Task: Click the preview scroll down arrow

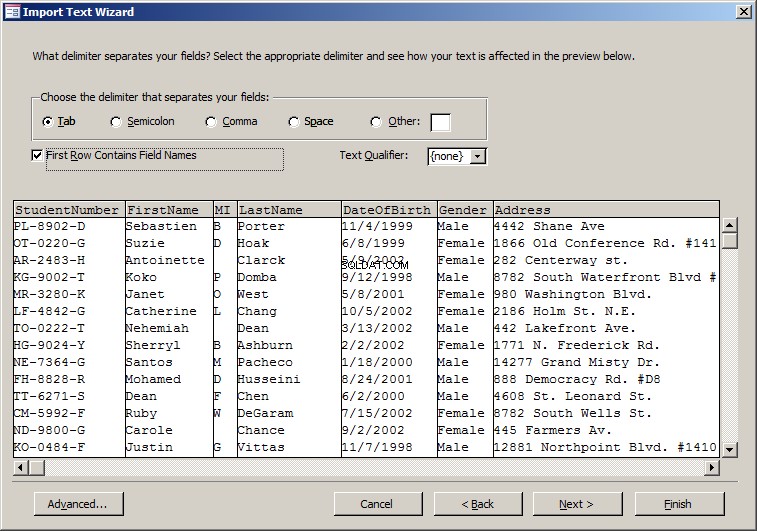Action: [730, 449]
